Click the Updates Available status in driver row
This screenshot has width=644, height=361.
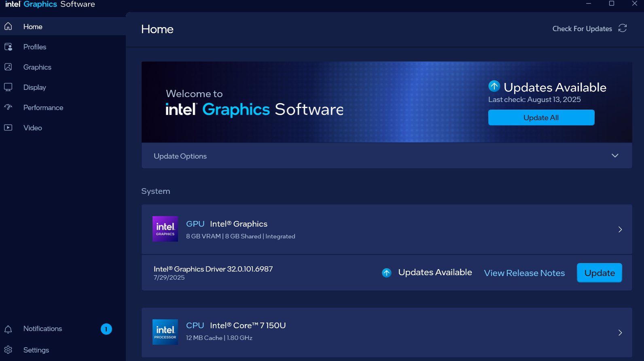(x=435, y=272)
